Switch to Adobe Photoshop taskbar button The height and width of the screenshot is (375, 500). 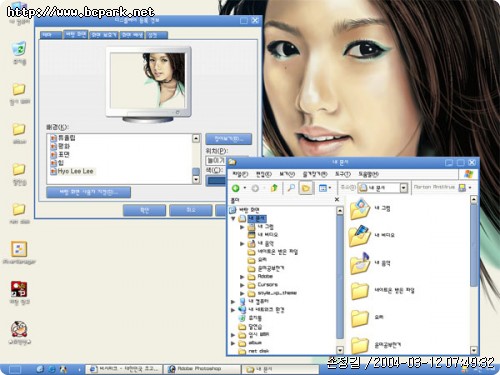(203, 369)
